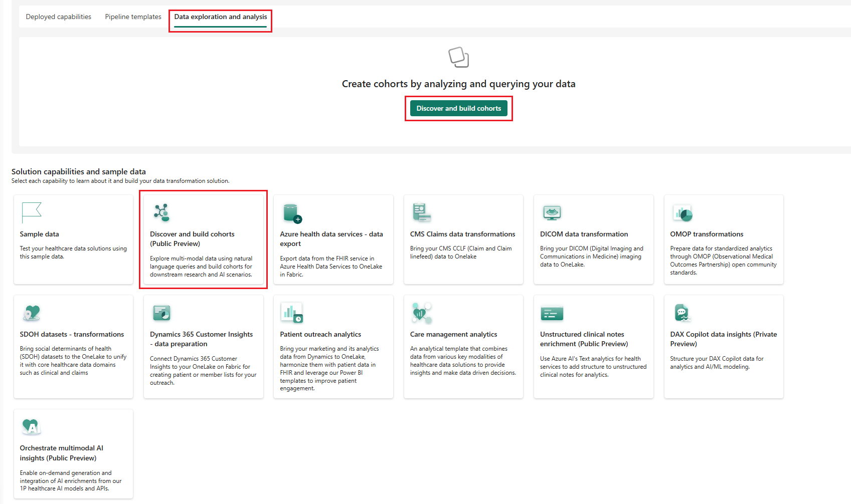Click 'Use Azure AI's Text analytics' description

pyautogui.click(x=593, y=367)
